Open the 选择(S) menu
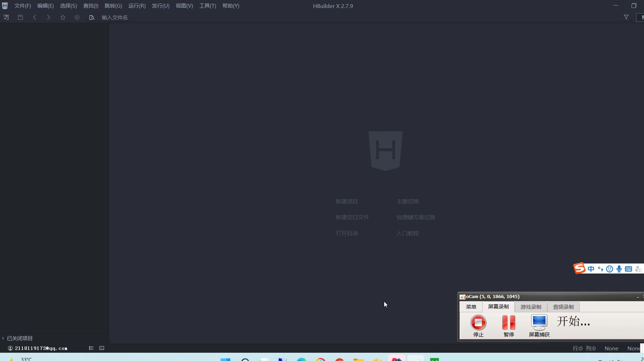Viewport: 644px width, 361px height. 68,6
